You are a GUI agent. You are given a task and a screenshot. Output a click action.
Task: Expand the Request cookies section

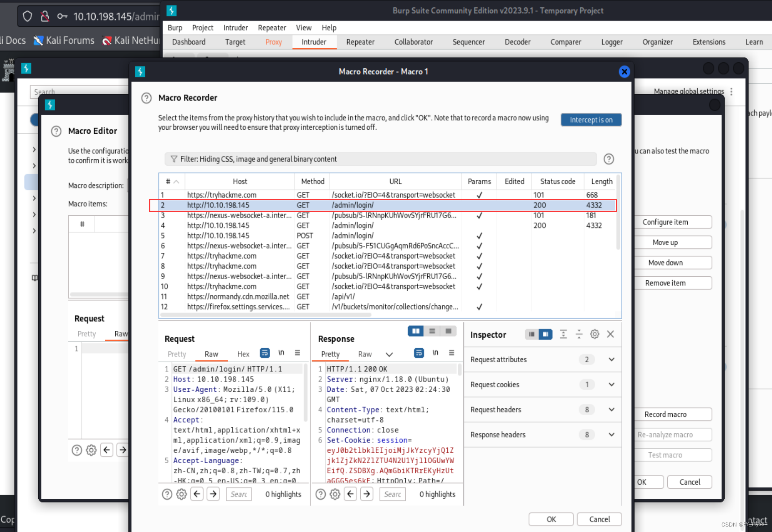click(542, 385)
